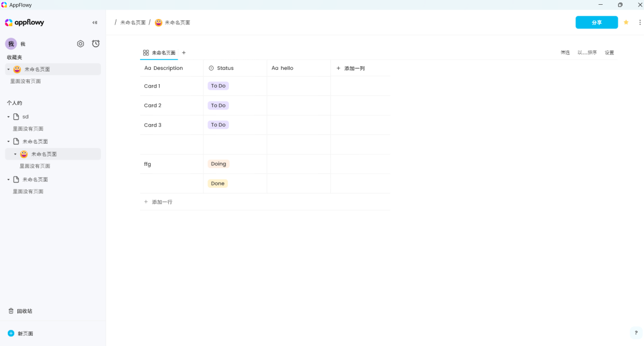
Task: Click the user avatar labeled 我
Action: (11, 44)
